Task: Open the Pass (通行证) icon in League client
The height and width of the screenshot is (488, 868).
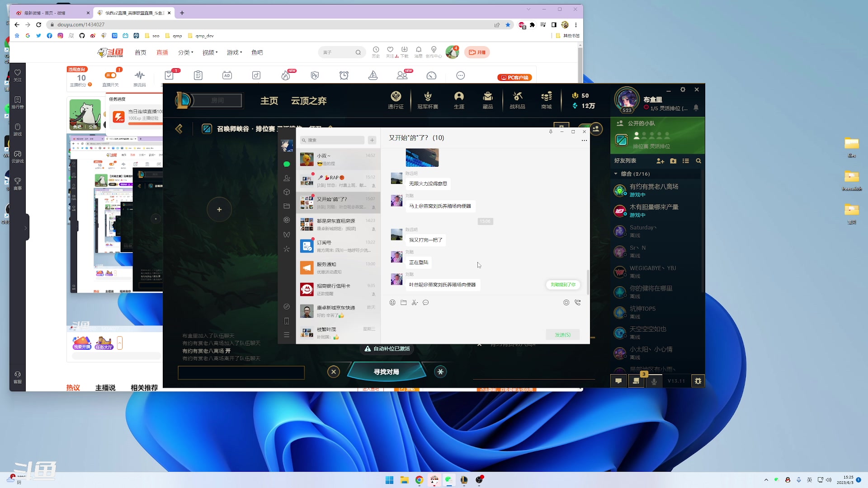Action: [x=396, y=100]
